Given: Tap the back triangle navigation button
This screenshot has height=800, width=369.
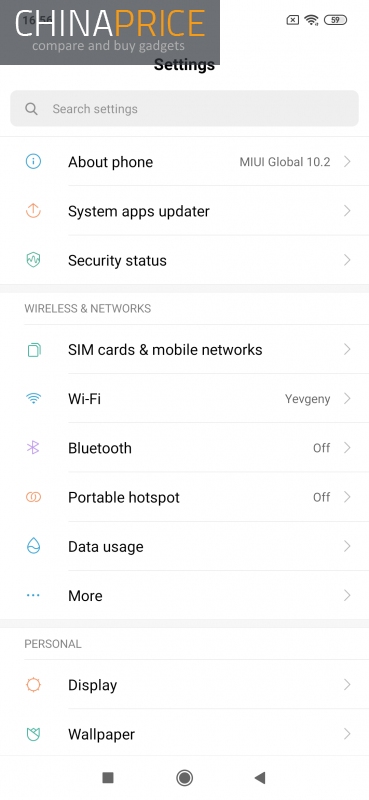Looking at the screenshot, I should 260,778.
